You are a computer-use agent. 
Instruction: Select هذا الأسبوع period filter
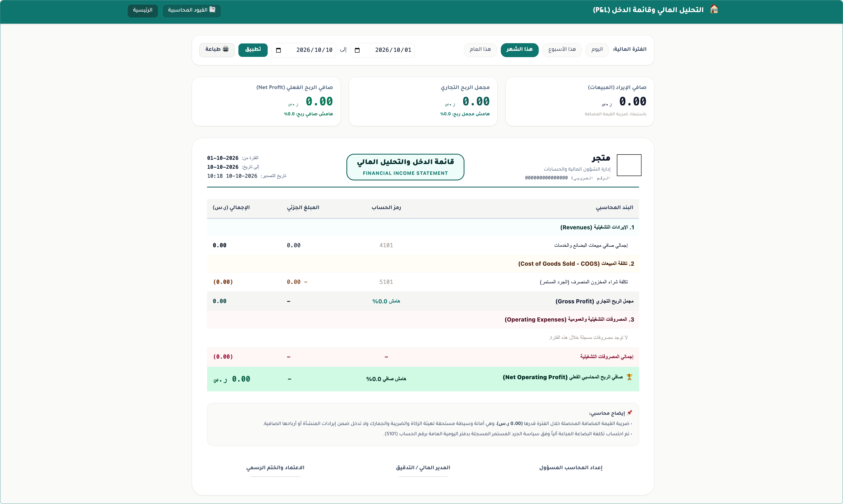[562, 50]
